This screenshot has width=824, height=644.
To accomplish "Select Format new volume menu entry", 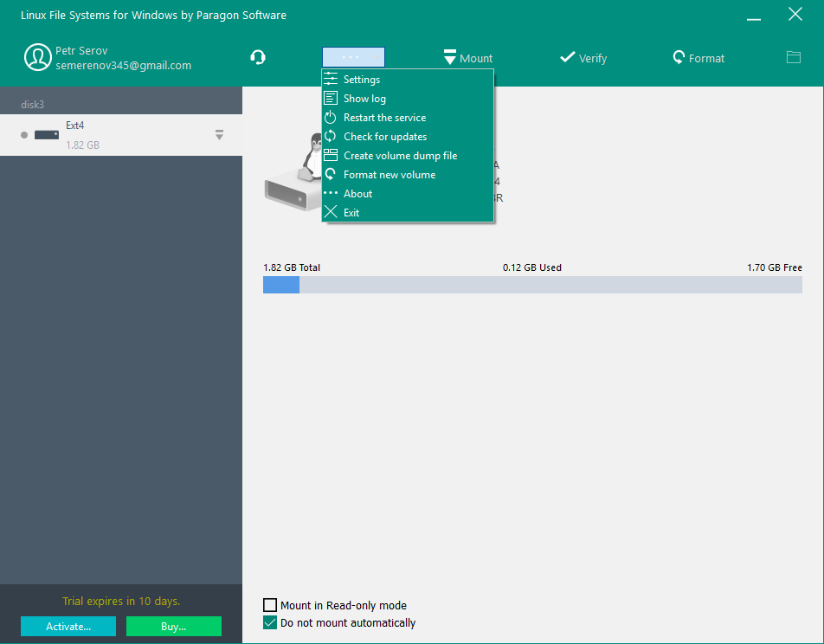I will [389, 175].
